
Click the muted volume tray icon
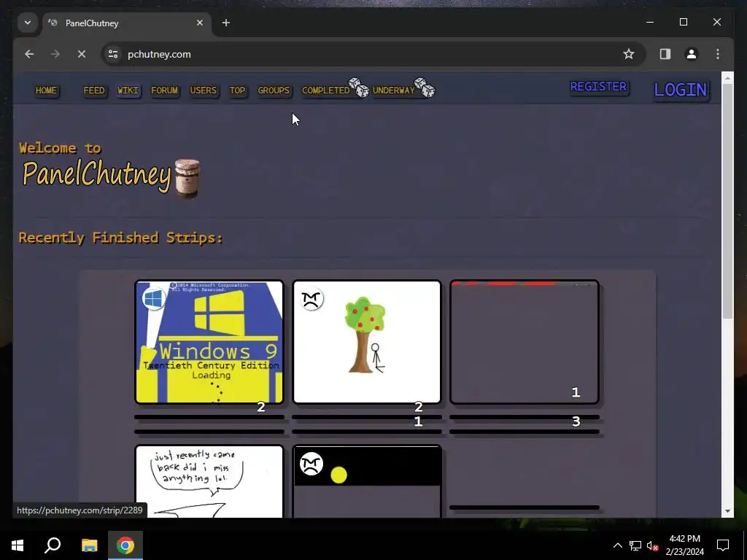point(652,545)
